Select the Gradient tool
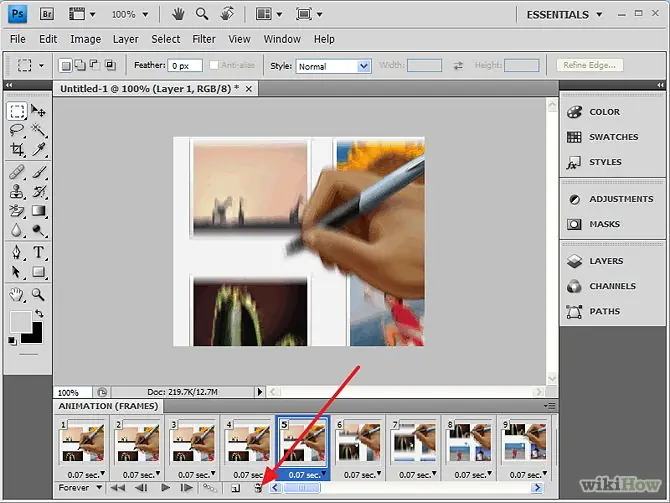Image resolution: width=670 pixels, height=503 pixels. coord(38,211)
